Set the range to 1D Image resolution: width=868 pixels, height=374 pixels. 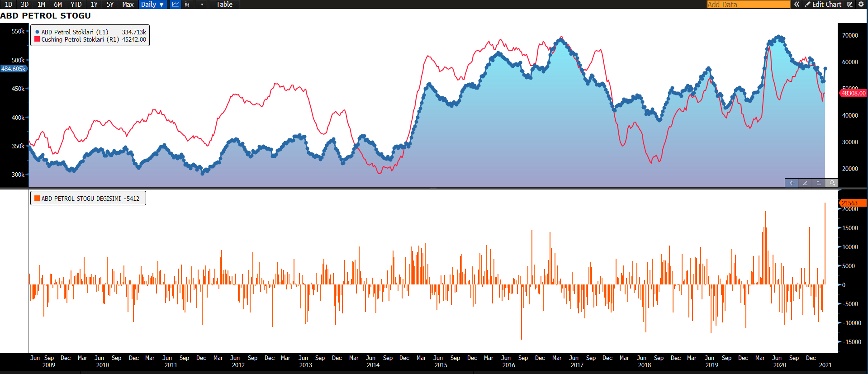click(x=9, y=5)
